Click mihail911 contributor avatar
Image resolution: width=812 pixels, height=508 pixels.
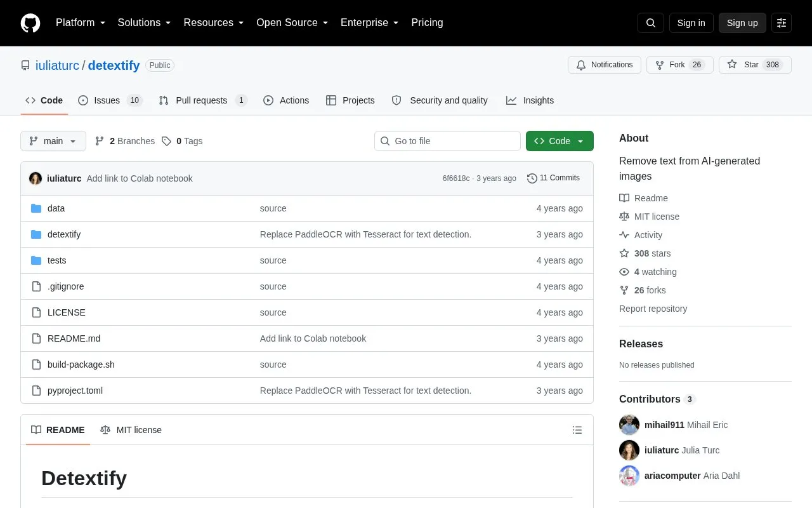coord(629,425)
